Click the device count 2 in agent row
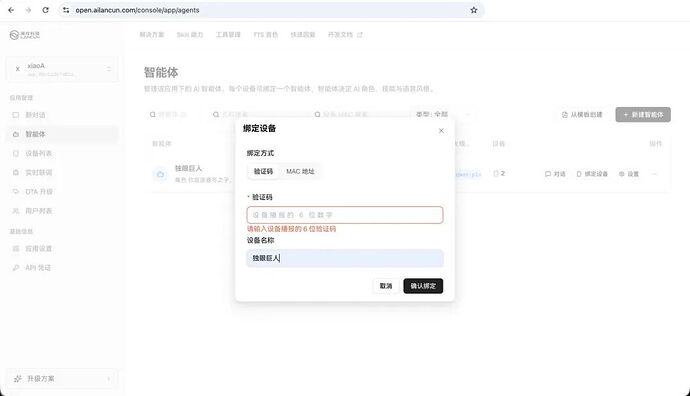Image resolution: width=690 pixels, height=396 pixels. [499, 174]
